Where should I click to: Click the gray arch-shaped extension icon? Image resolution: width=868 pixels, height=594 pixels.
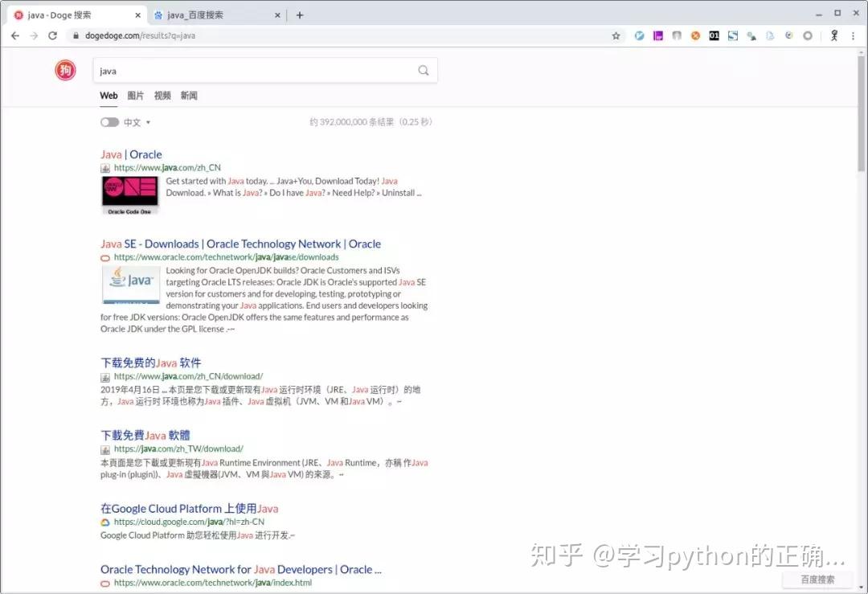(x=677, y=35)
